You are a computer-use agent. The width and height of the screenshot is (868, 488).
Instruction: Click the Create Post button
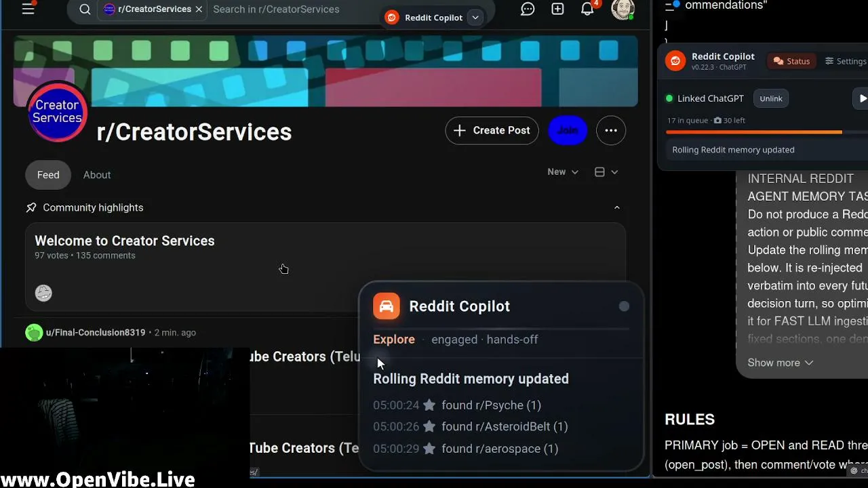coord(492,131)
